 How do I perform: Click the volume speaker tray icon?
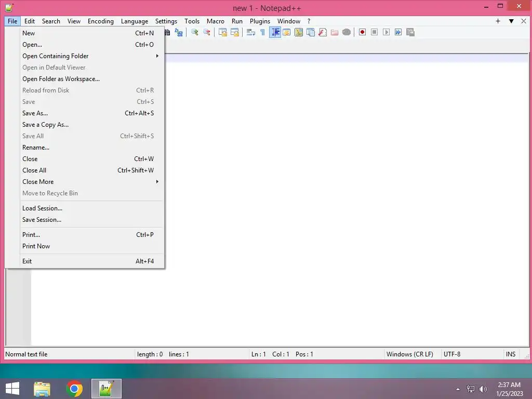point(483,389)
